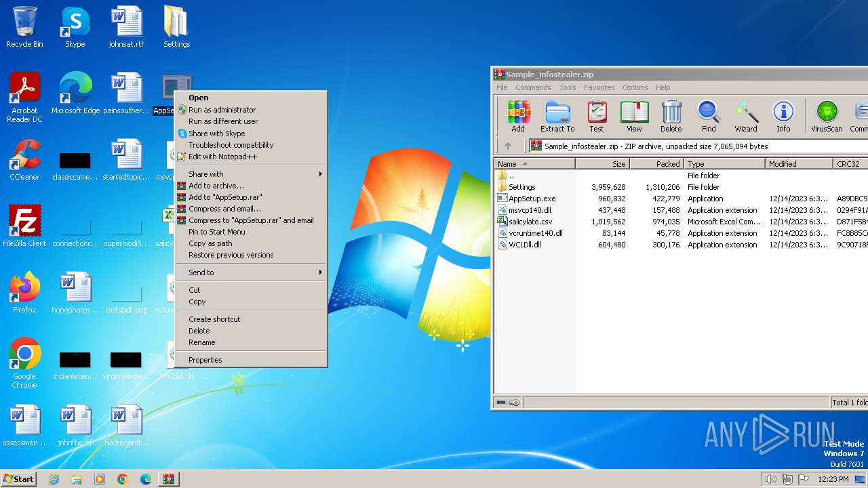Select the Skype desktop shortcut
This screenshot has width=868, height=488.
(75, 28)
